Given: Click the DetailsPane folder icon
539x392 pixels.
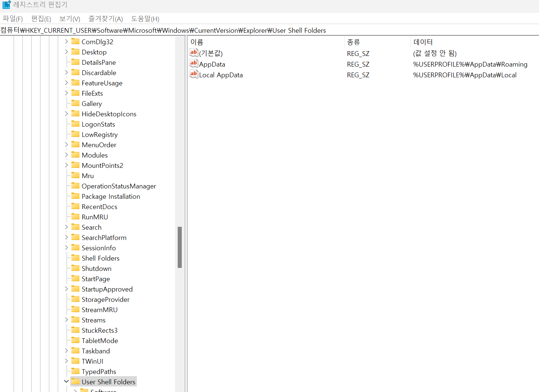Looking at the screenshot, I should 75,62.
